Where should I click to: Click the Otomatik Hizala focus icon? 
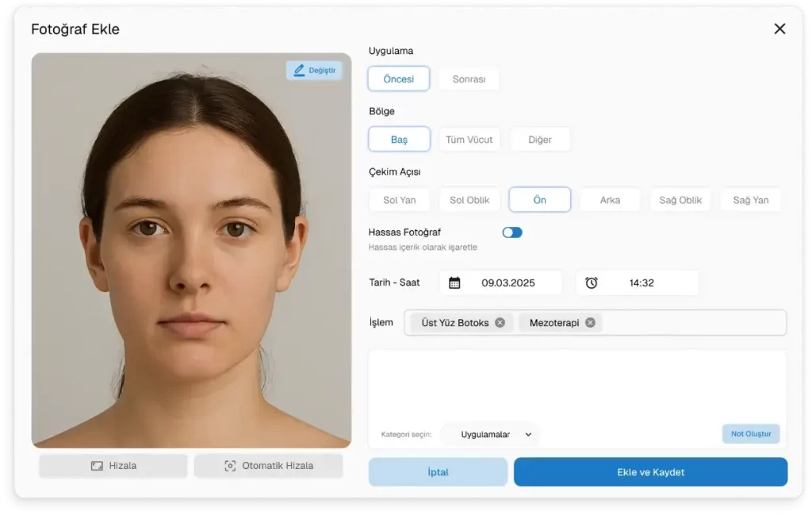pos(230,466)
